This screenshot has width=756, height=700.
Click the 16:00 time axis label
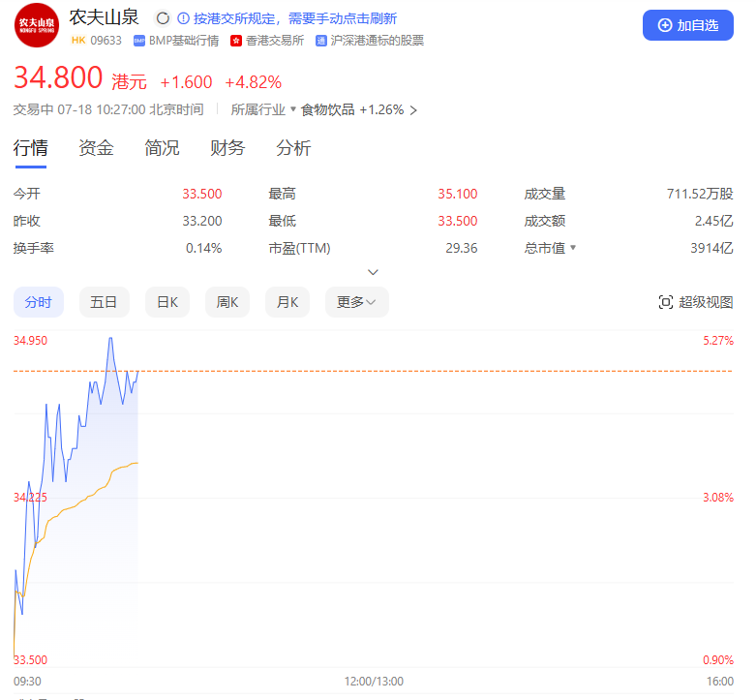[720, 682]
